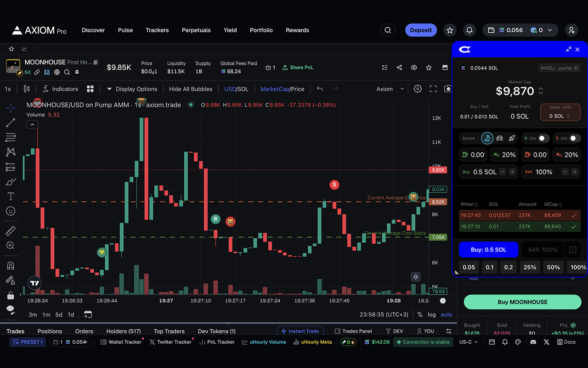Screen dimensions: 588x368
Task: Open the Value +0% SOL selector
Action: (x=560, y=112)
